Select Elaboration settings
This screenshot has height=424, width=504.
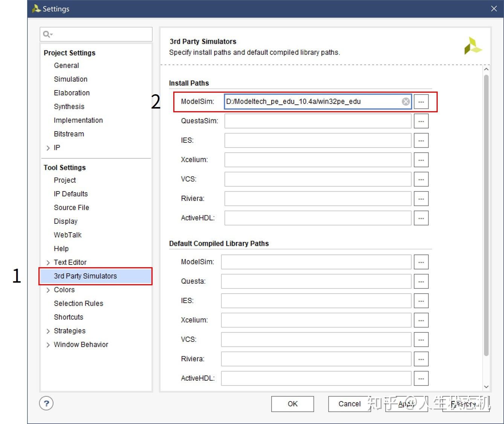(x=72, y=93)
